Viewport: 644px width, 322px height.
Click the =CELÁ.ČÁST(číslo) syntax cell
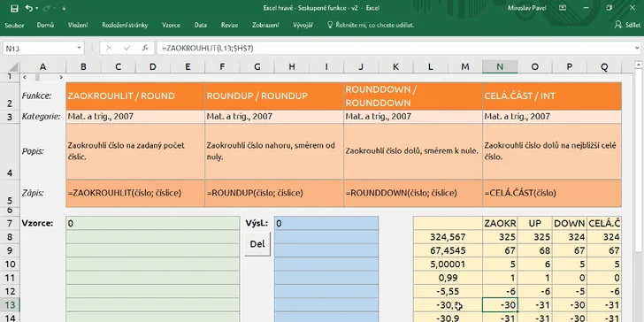pyautogui.click(x=552, y=193)
